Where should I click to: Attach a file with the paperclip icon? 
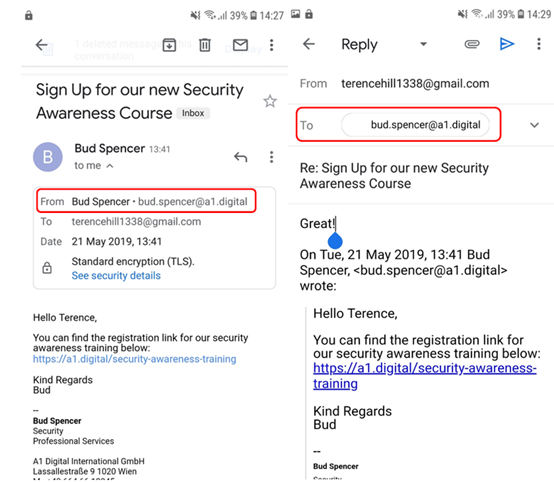pyautogui.click(x=472, y=44)
